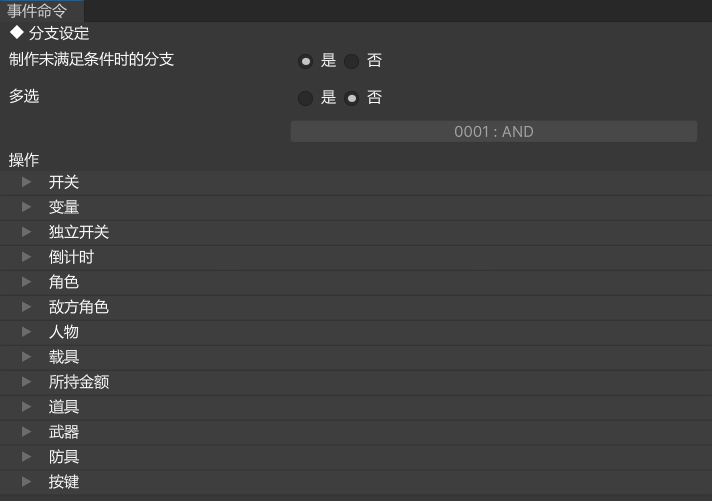Open the 道具 operation row

[64, 407]
